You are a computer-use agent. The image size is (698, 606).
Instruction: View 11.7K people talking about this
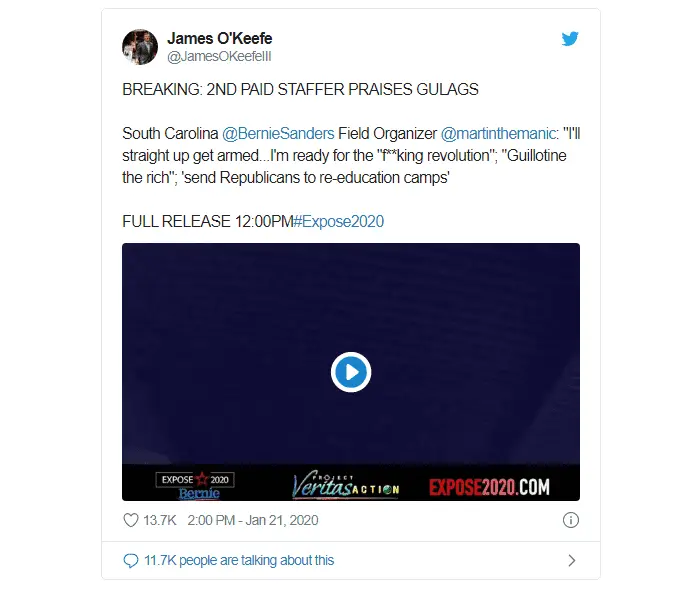click(x=239, y=560)
